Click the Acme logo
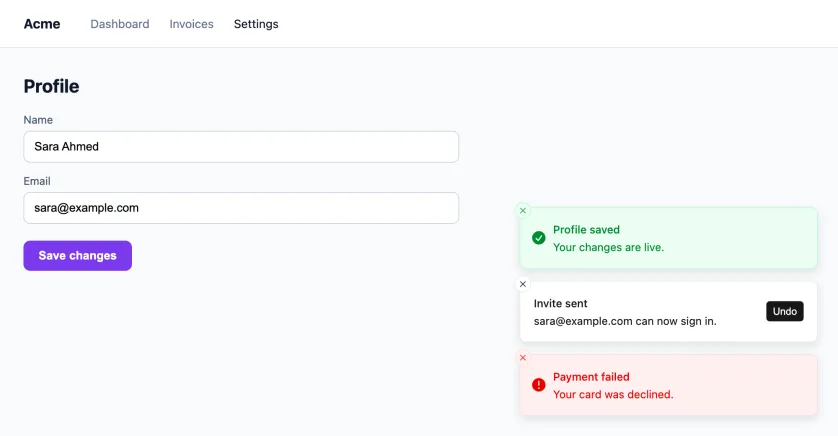The width and height of the screenshot is (838, 436). [x=42, y=24]
